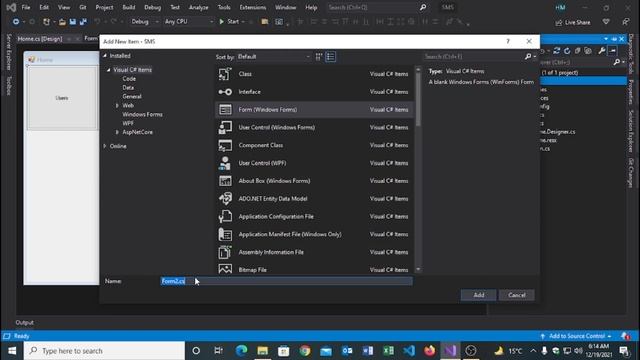Click the Name field containing Form2.cs

pos(287,281)
